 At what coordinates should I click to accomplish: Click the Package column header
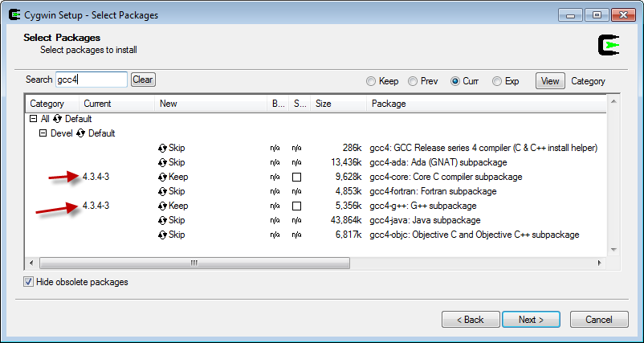(487, 104)
